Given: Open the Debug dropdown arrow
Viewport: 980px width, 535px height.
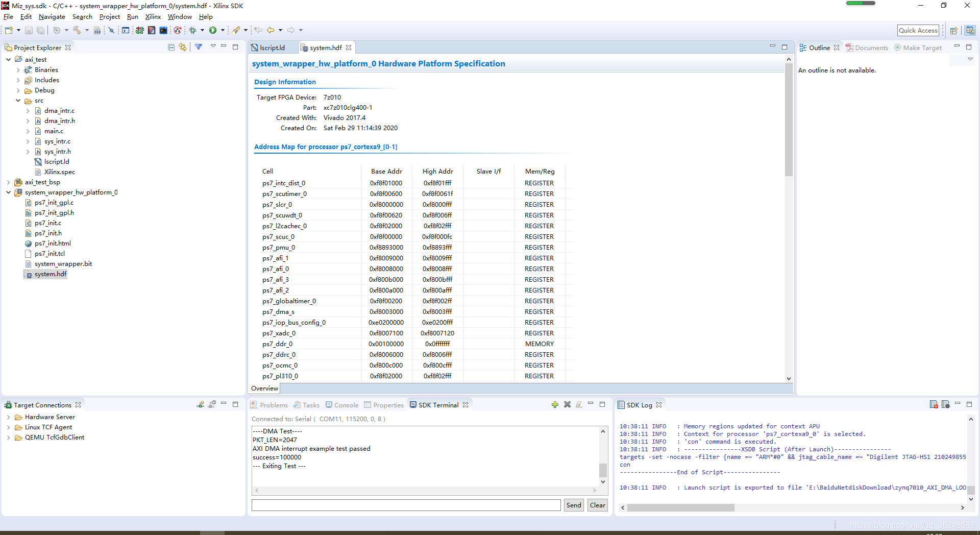Looking at the screenshot, I should pyautogui.click(x=202, y=31).
